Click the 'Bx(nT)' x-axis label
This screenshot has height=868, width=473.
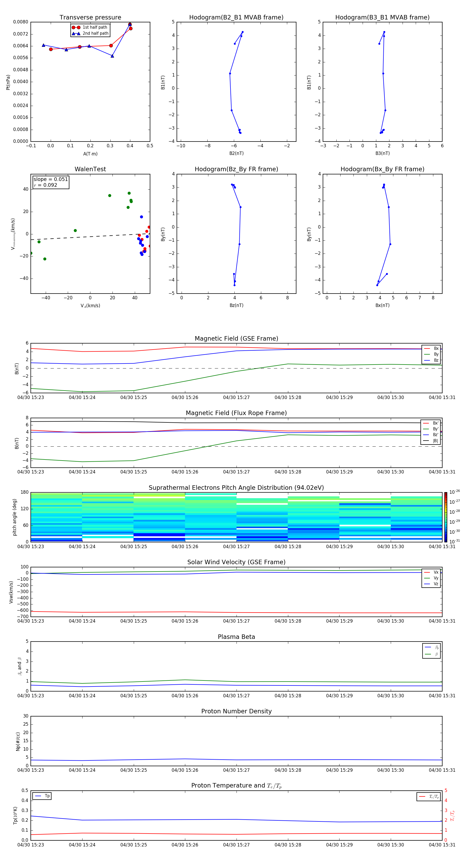pos(382,305)
